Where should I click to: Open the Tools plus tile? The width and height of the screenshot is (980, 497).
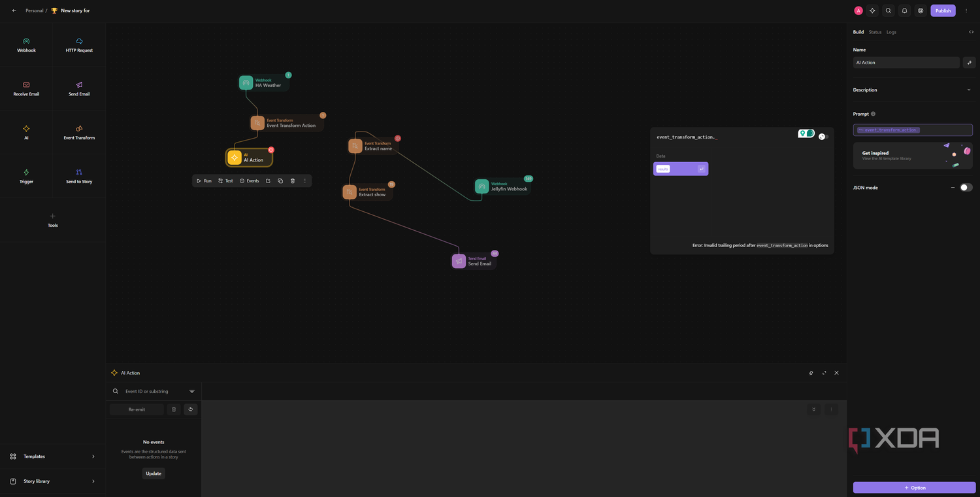pyautogui.click(x=53, y=220)
